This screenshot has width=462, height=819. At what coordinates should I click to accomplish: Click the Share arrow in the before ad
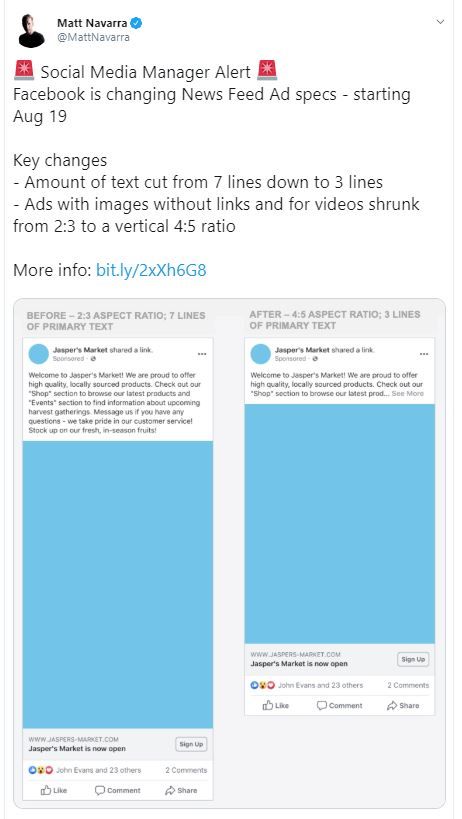point(170,790)
